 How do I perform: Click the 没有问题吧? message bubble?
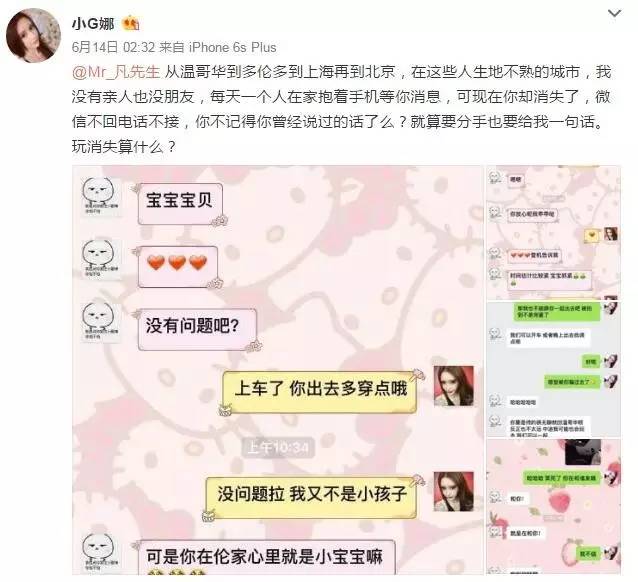[197, 329]
